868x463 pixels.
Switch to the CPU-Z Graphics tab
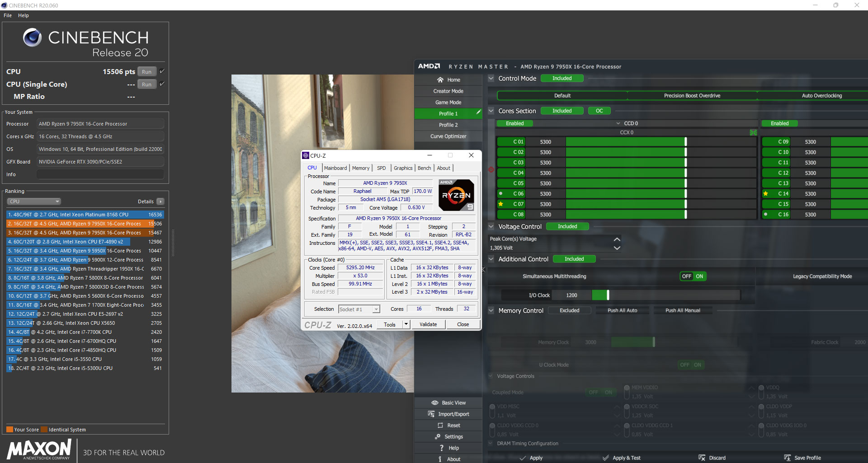[403, 168]
